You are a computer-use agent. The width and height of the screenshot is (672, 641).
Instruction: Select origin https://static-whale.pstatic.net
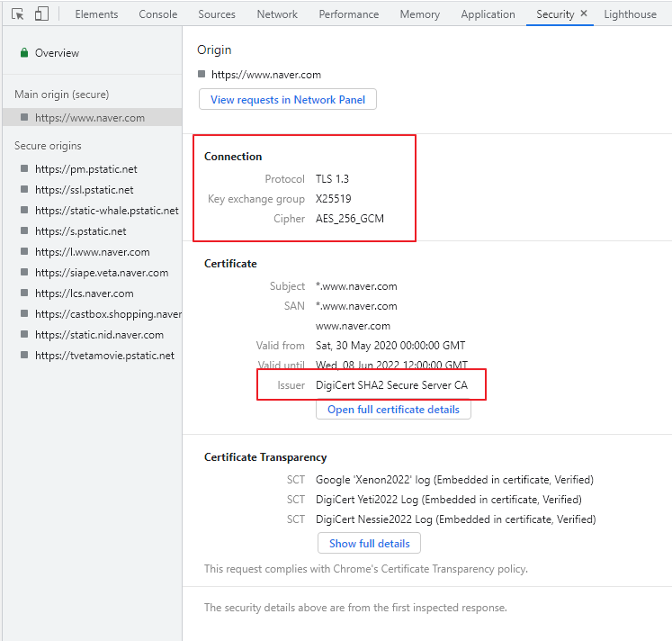pos(106,211)
